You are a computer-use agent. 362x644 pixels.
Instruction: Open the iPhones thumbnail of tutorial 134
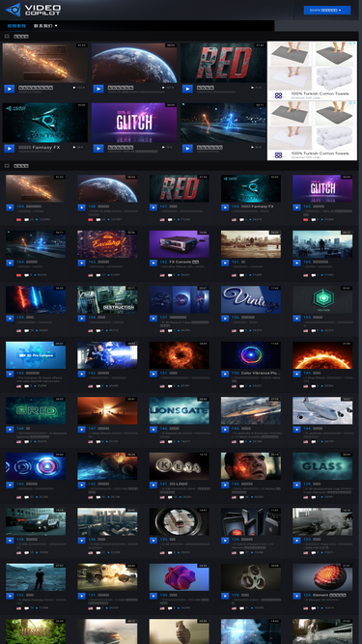(251, 521)
